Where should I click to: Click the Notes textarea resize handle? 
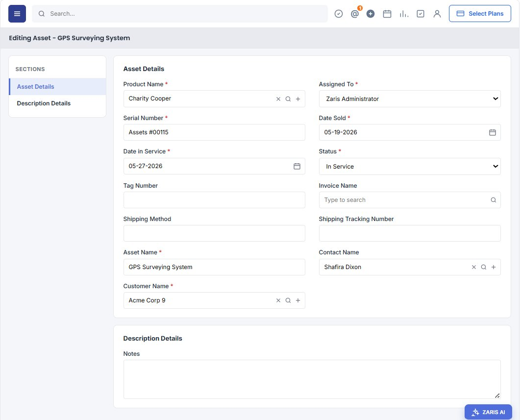pos(497,395)
